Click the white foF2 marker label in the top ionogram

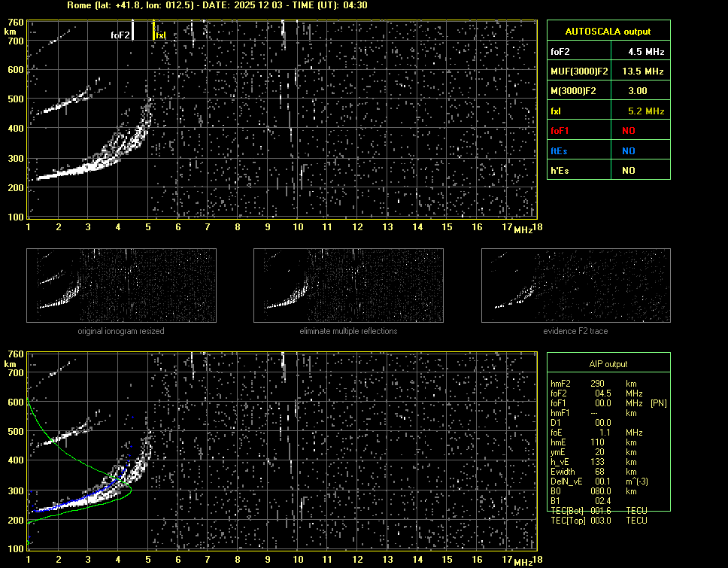coord(120,35)
